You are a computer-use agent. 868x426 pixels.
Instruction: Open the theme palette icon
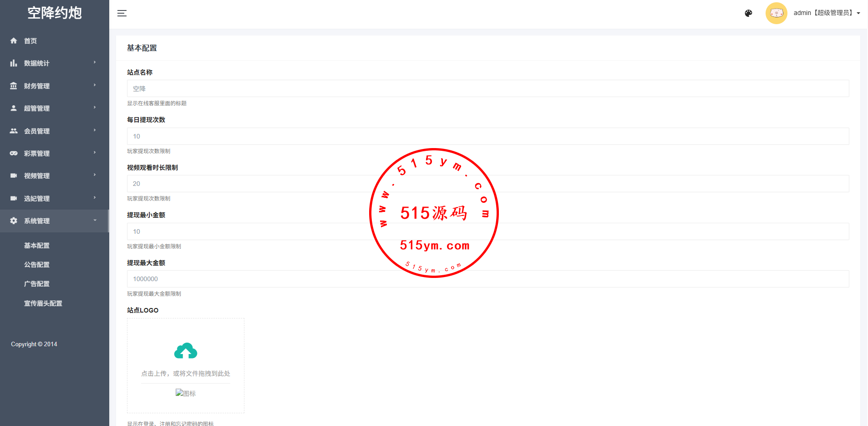click(748, 13)
